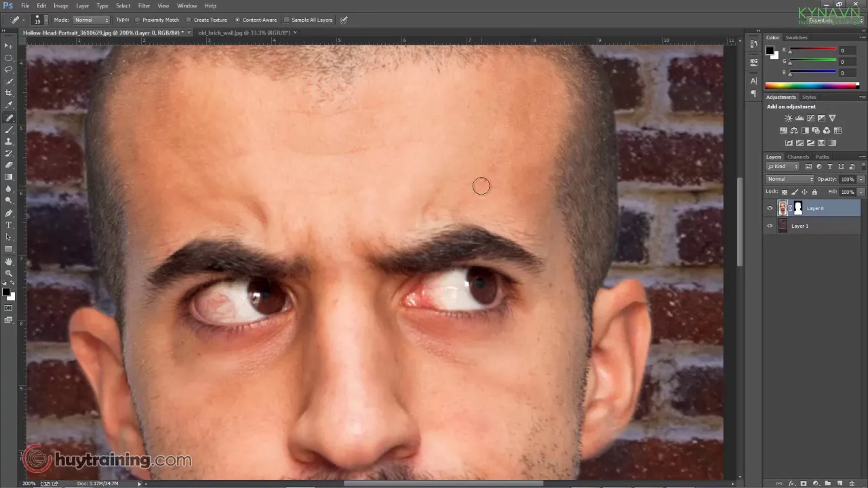Open the Filter menu
Screen dimensions: 868x488
coord(144,5)
